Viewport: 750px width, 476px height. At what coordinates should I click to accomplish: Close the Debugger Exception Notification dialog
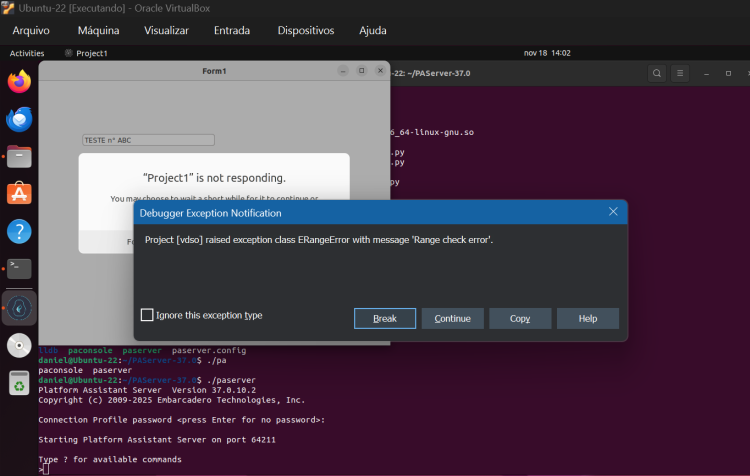point(613,211)
